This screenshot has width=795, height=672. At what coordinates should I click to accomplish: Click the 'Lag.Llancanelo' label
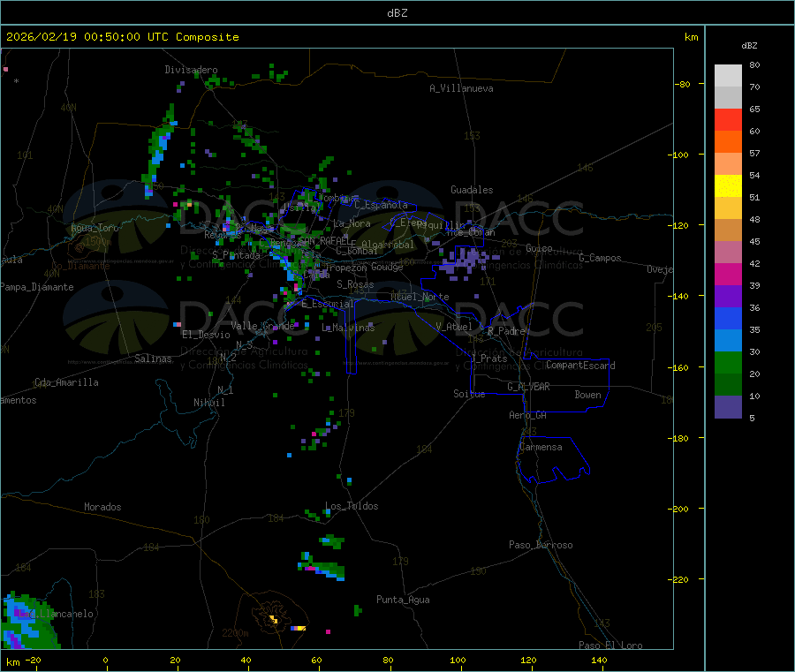[57, 614]
